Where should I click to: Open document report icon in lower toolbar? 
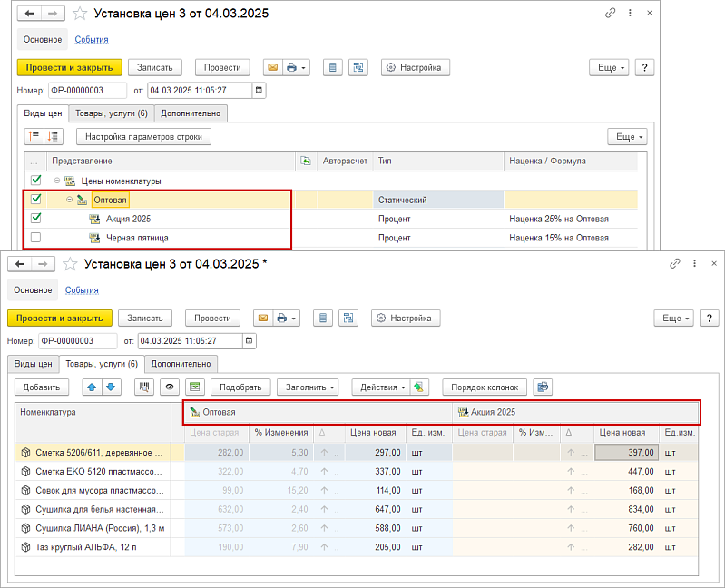click(323, 318)
